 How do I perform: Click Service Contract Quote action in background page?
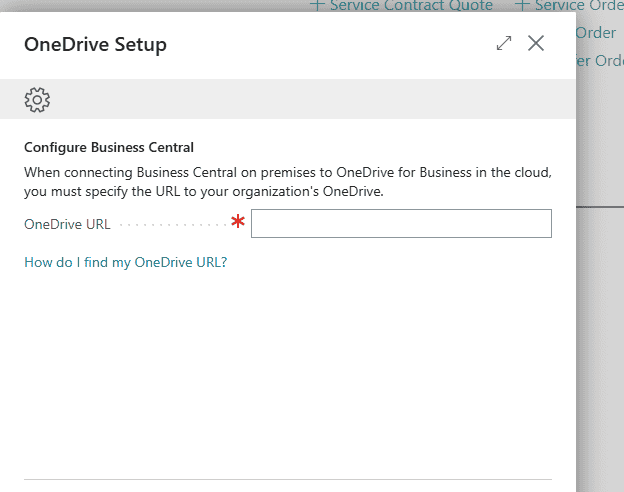401,6
